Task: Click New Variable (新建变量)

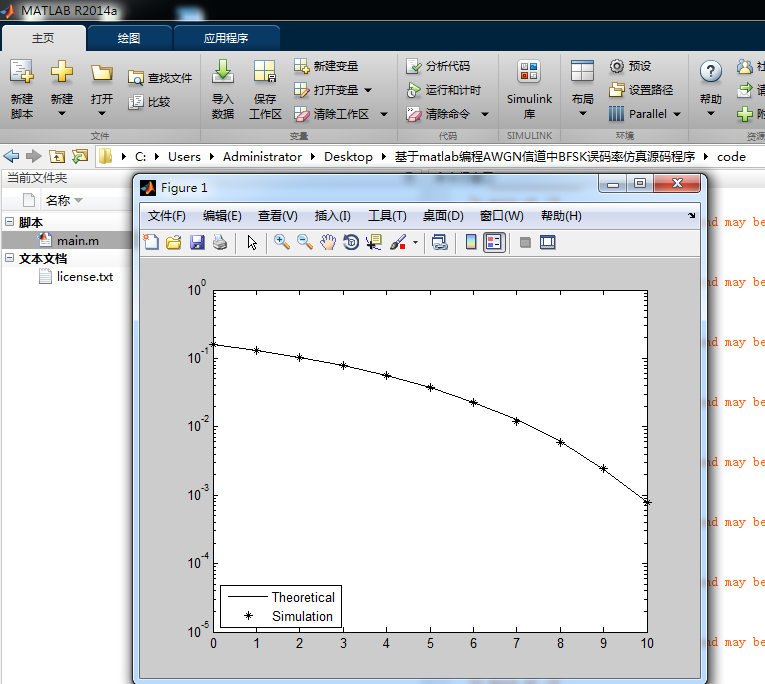Action: click(326, 66)
